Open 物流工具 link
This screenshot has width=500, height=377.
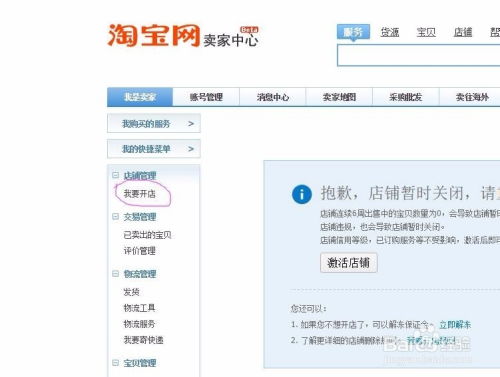coord(139,308)
